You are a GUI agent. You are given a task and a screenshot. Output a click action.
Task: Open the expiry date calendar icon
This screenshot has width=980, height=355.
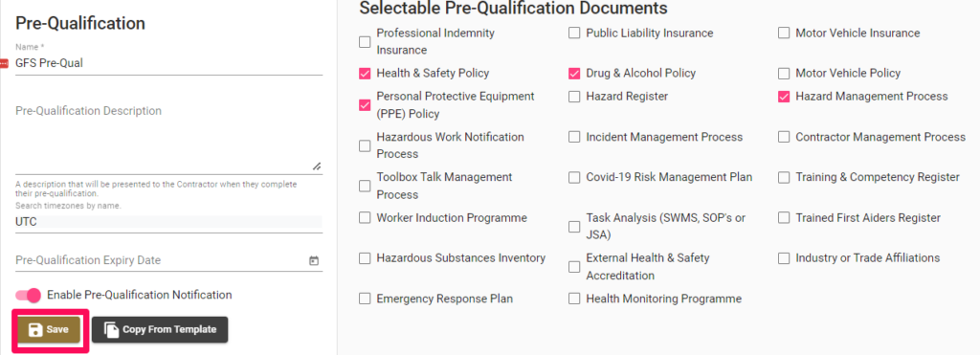click(x=314, y=260)
